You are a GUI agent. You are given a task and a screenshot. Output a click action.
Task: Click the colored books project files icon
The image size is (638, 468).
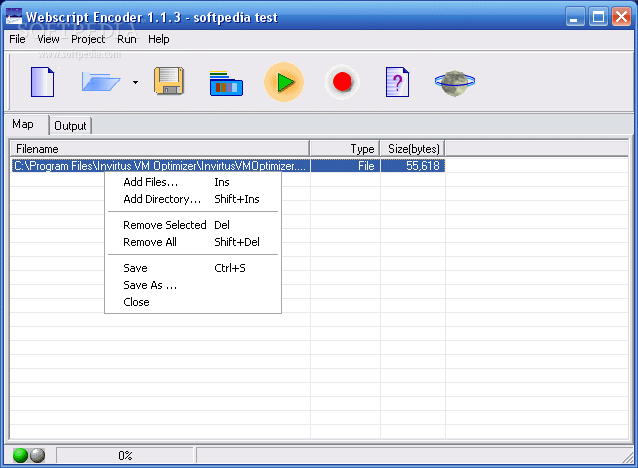226,83
